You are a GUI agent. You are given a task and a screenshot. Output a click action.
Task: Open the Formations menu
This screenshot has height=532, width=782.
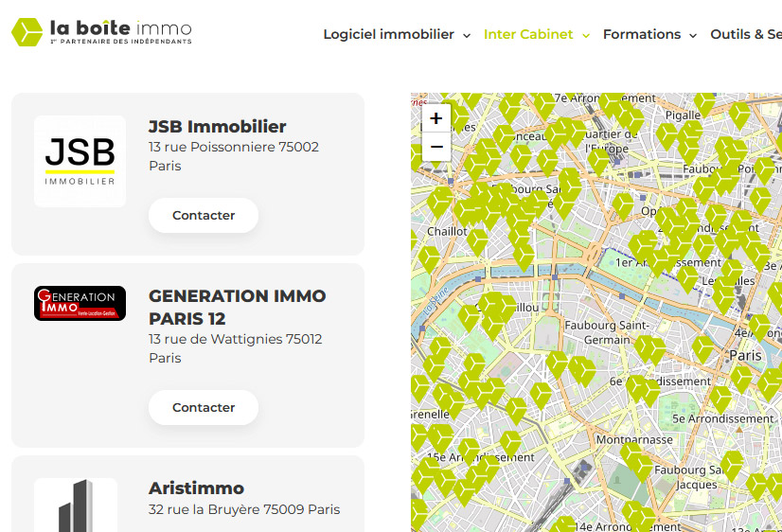(x=641, y=34)
